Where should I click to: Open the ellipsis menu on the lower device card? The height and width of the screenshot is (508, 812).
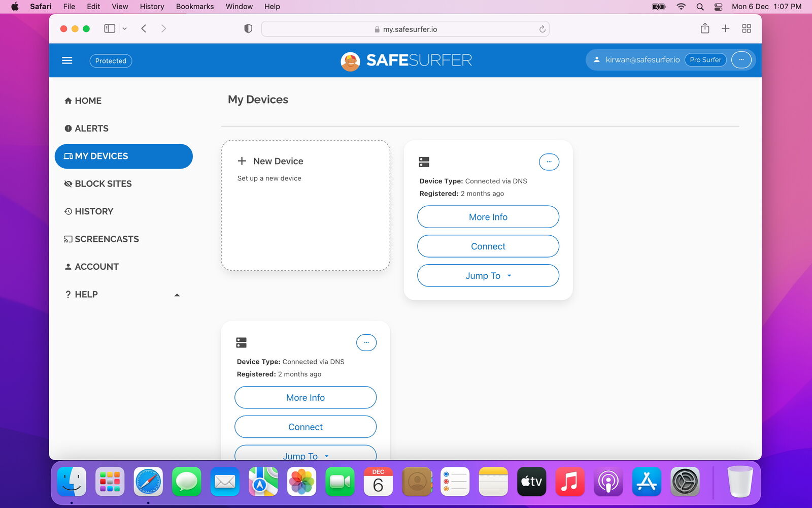366,342
